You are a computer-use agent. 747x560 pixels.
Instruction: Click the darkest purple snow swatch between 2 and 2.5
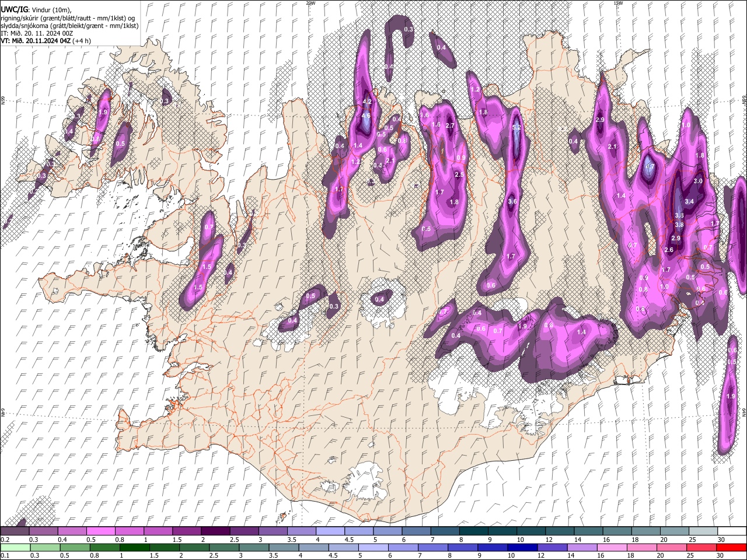215,531
